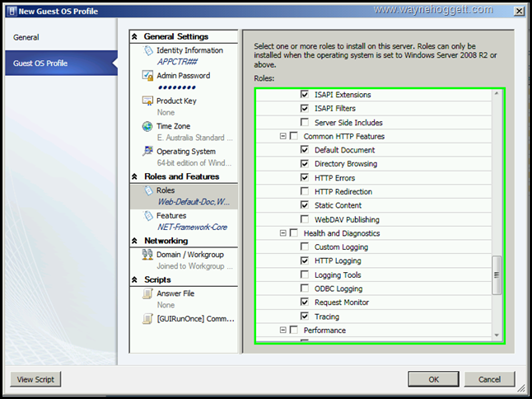
Task: Enable Custom Logging checkbox
Action: pyautogui.click(x=305, y=246)
